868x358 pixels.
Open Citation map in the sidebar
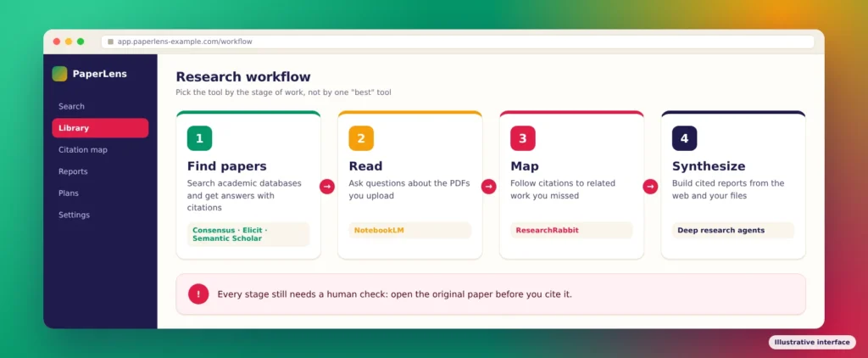pos(100,149)
